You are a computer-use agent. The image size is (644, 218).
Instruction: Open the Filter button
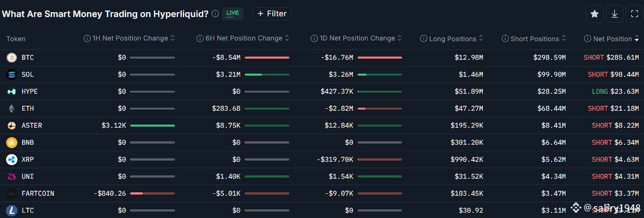[x=272, y=14]
